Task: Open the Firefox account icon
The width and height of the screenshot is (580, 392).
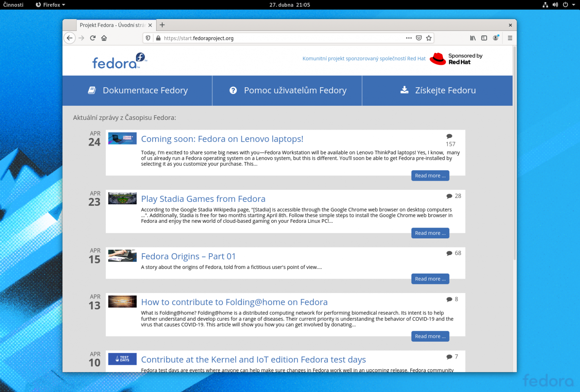Action: pyautogui.click(x=496, y=38)
